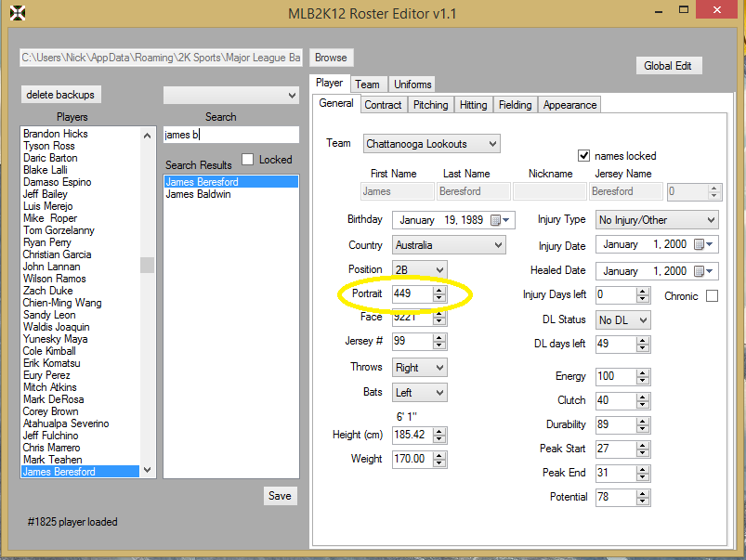Toggle the Locked search checkbox
The width and height of the screenshot is (746, 560).
click(247, 160)
